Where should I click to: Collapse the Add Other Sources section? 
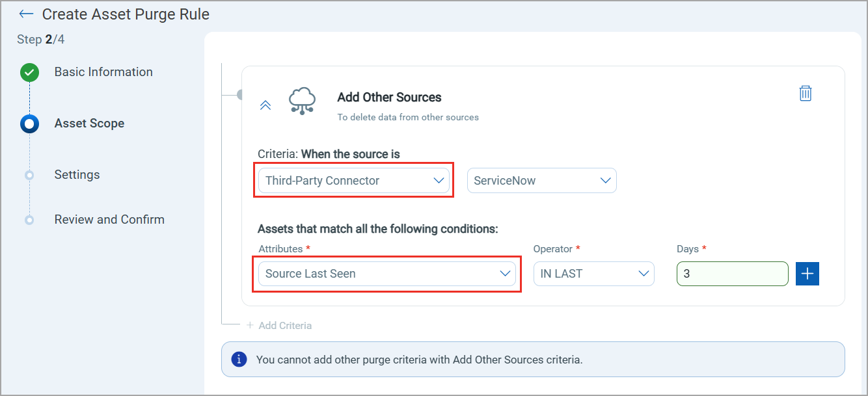point(265,105)
